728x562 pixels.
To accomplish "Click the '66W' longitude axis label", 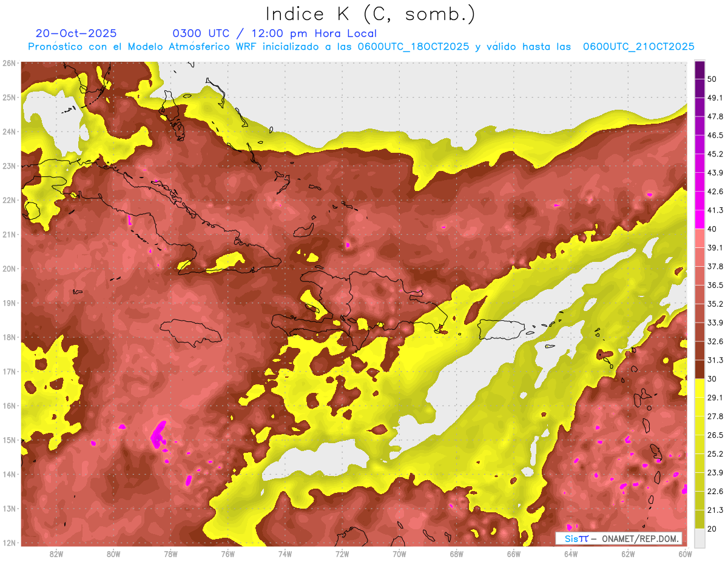I will (514, 554).
